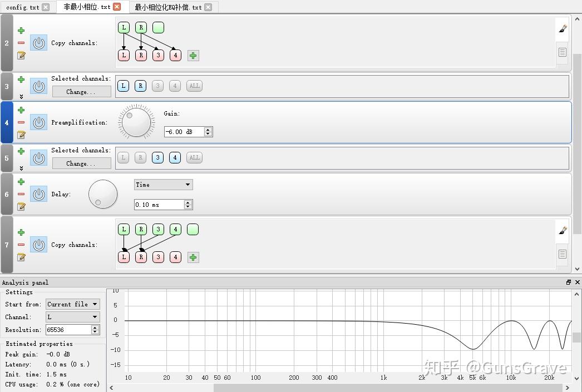Choose ALL channels in row 5
Viewport: 582px width, 392px height.
tap(194, 157)
